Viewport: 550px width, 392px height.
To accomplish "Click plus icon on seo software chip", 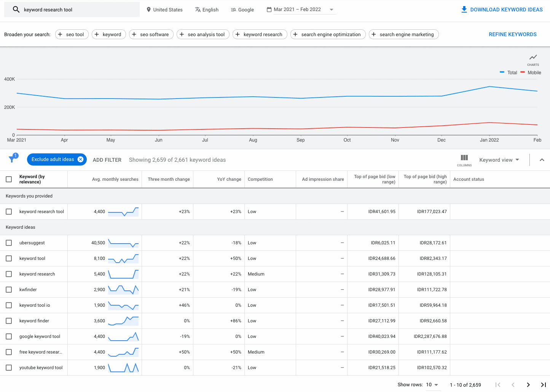I will coord(134,34).
